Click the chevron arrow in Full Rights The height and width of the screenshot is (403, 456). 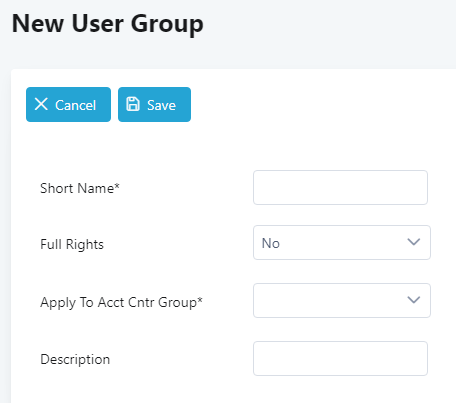coord(414,242)
